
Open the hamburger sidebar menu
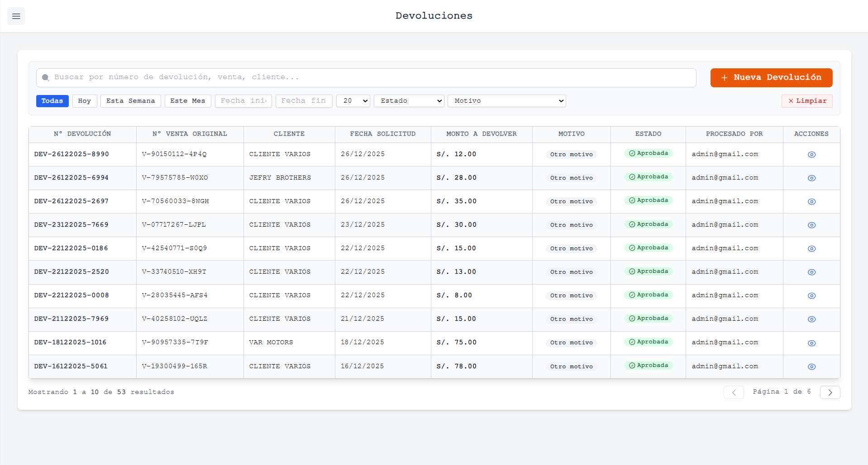16,16
